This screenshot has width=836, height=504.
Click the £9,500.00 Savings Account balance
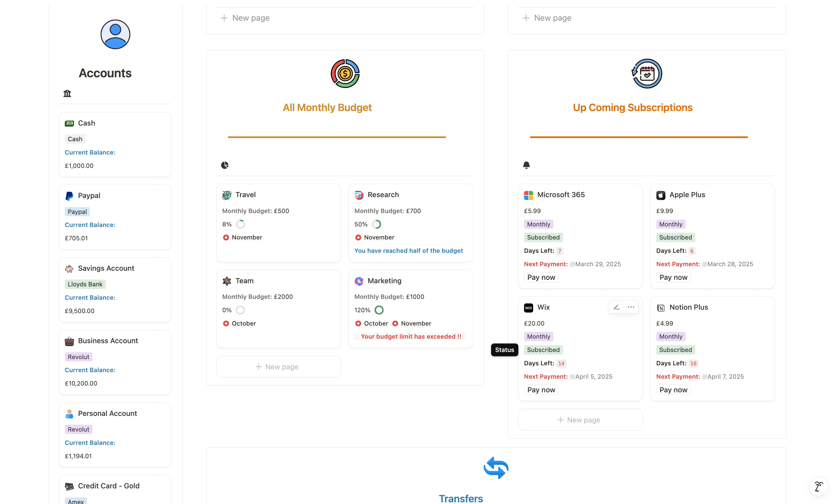coord(80,311)
